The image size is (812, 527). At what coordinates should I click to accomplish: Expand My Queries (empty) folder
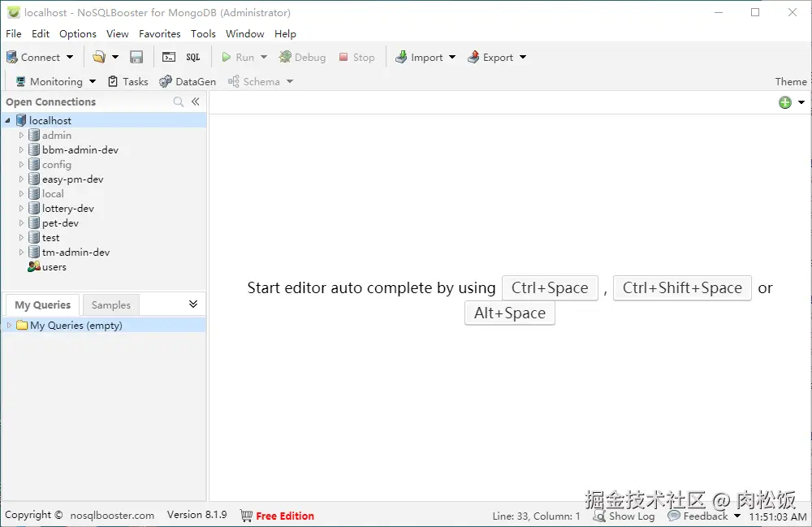(x=9, y=325)
